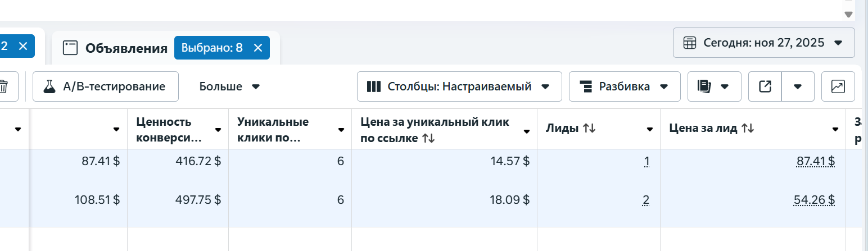Sort by the Лиды column arrows
Image resolution: width=868 pixels, height=251 pixels.
click(x=589, y=129)
